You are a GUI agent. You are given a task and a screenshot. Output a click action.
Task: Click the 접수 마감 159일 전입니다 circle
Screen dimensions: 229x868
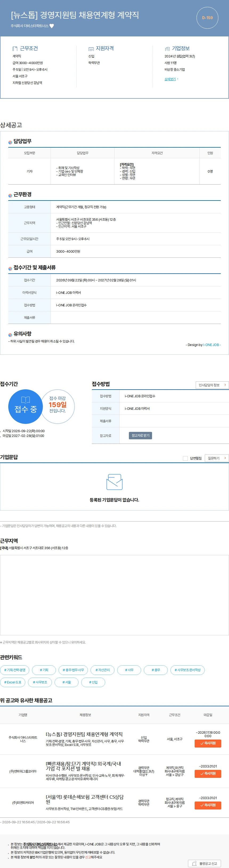click(58, 406)
